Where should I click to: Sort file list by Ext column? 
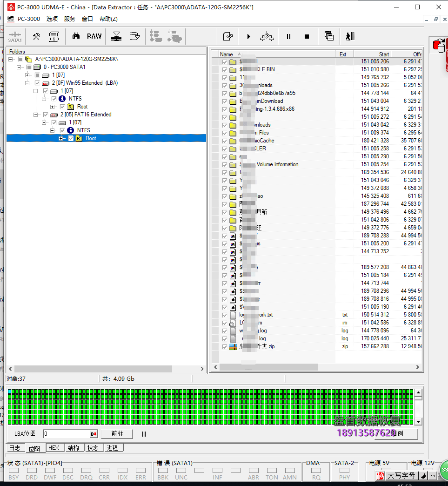coord(344,54)
